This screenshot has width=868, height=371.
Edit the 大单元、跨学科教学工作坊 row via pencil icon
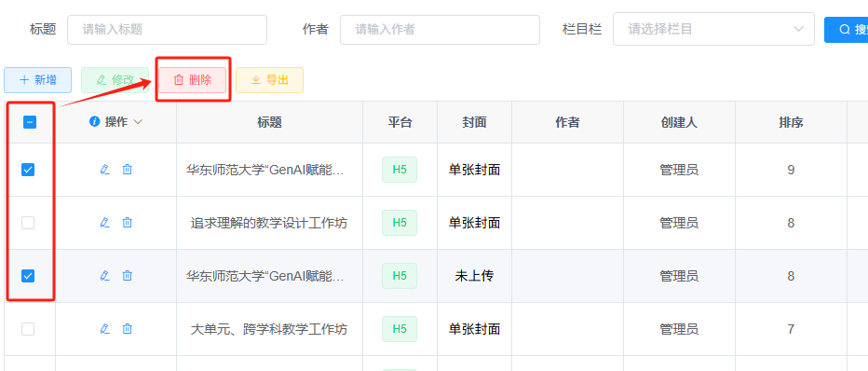click(104, 329)
